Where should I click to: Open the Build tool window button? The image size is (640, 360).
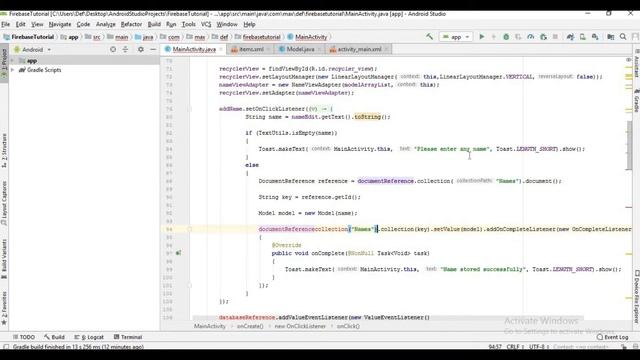(x=54, y=337)
